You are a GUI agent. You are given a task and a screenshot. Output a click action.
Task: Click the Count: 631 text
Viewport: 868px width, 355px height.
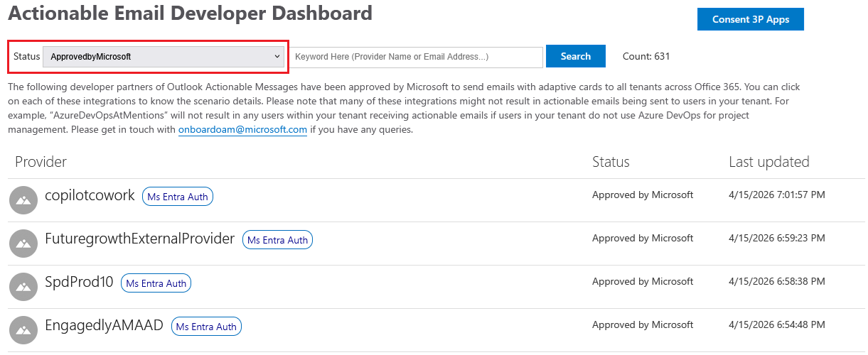click(646, 56)
